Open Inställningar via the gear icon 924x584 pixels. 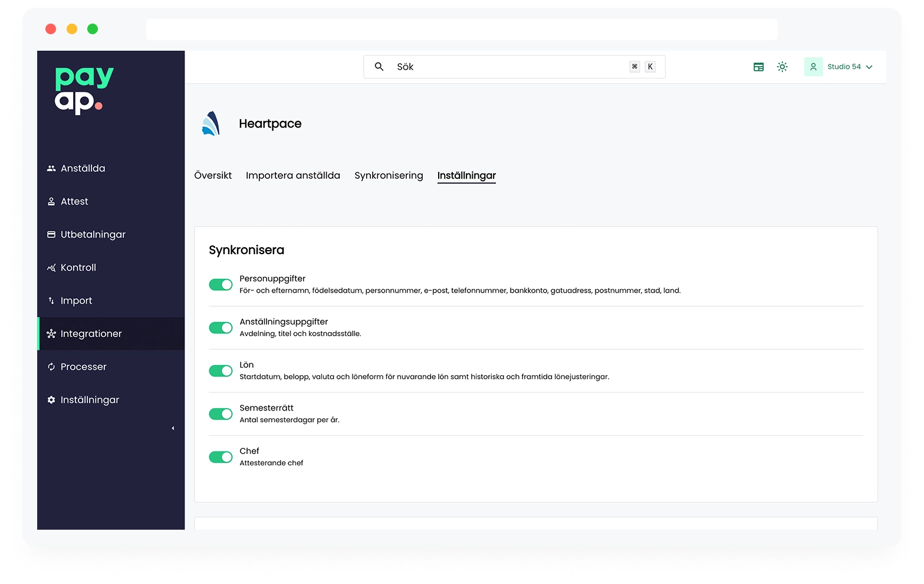[x=52, y=399]
